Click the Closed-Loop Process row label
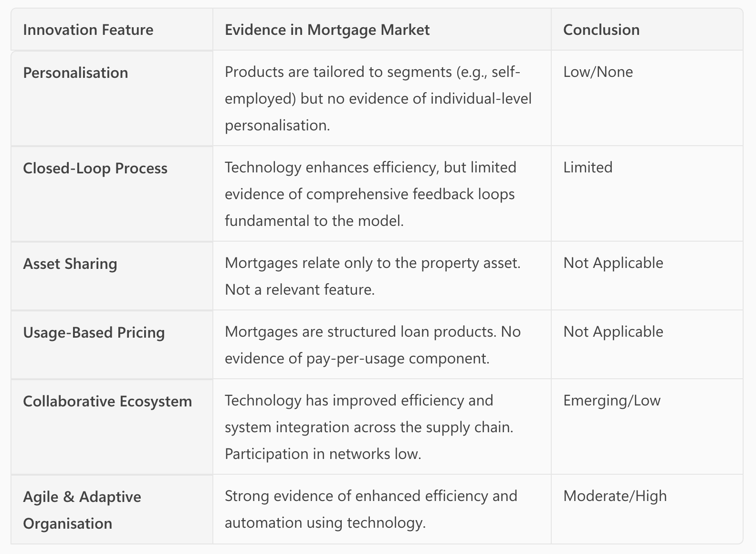 point(95,168)
